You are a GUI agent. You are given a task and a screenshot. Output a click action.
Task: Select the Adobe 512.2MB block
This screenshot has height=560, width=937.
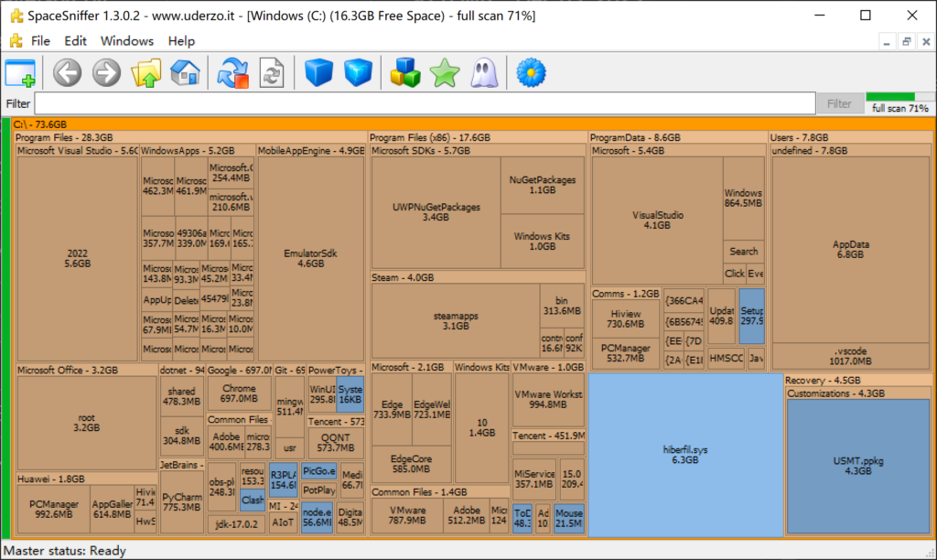click(x=466, y=516)
